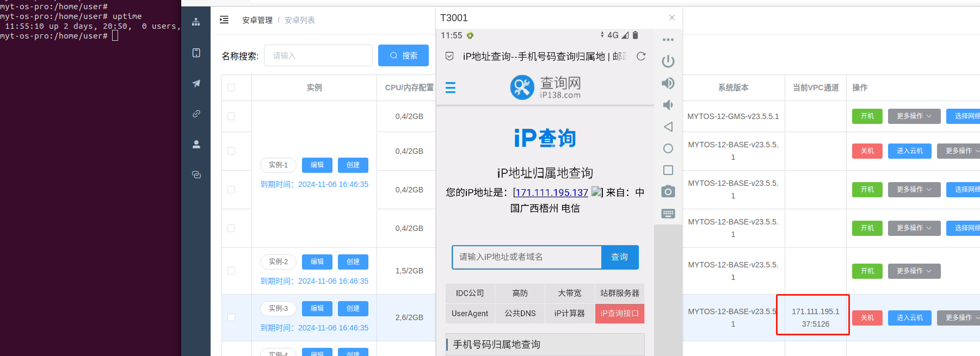Collapse the sidebar with the menu-fold icon
Screen dimensions: 980x356
coord(224,20)
